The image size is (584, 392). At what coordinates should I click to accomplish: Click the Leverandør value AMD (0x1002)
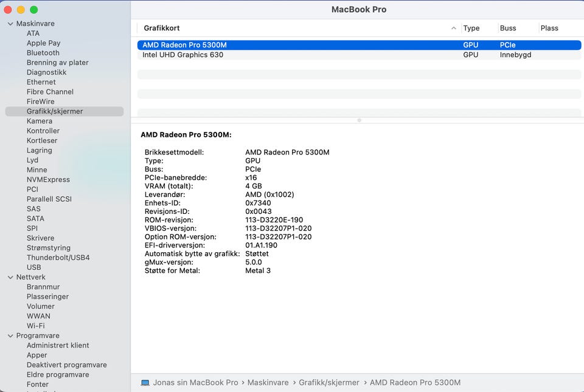coord(269,194)
